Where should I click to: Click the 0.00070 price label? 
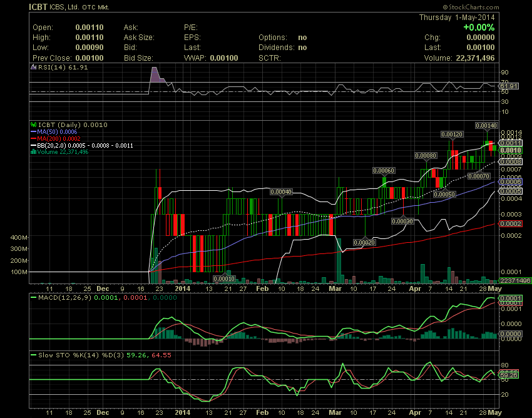coord(479,176)
